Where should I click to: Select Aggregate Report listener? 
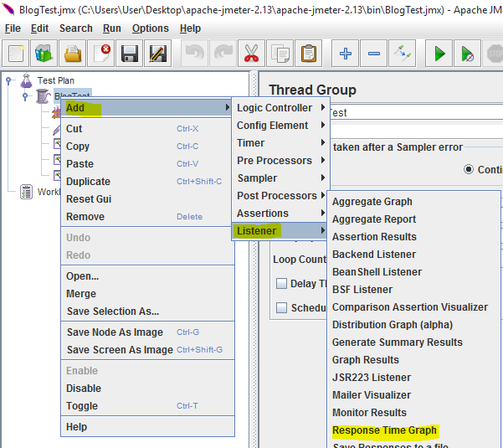[x=413, y=219]
